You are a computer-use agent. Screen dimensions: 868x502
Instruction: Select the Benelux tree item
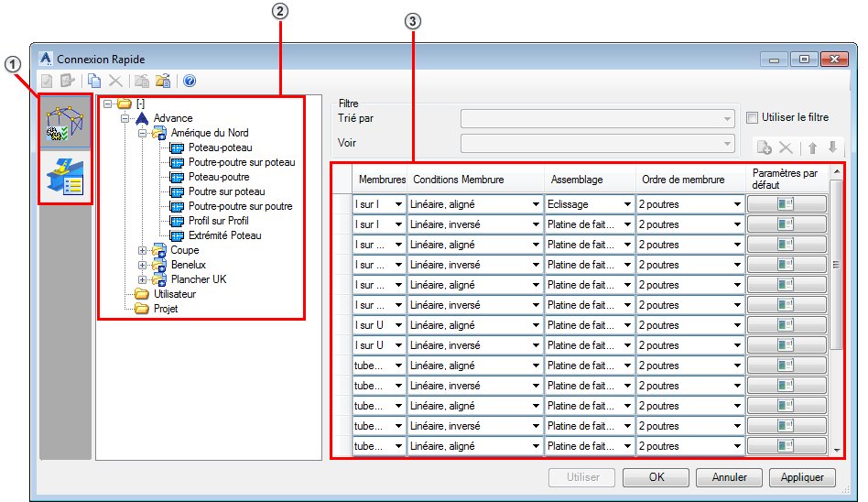pos(189,265)
